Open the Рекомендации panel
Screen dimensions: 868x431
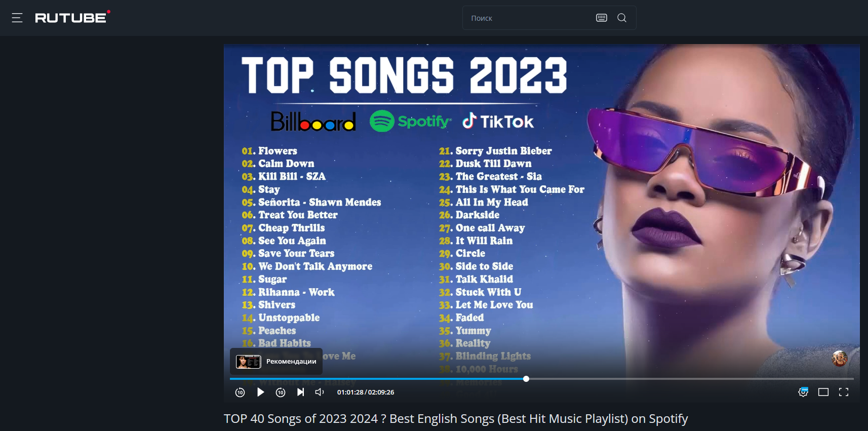coord(276,361)
